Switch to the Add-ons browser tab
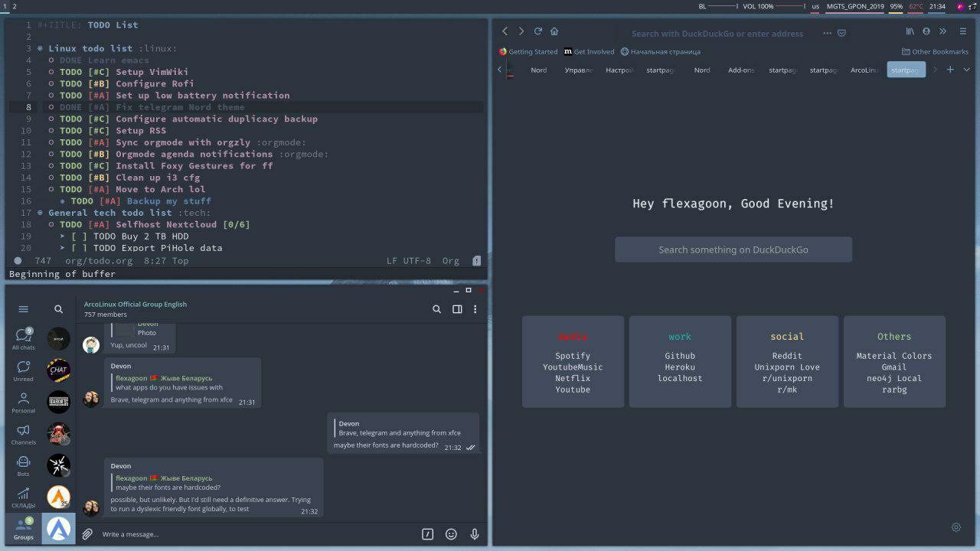 tap(741, 70)
